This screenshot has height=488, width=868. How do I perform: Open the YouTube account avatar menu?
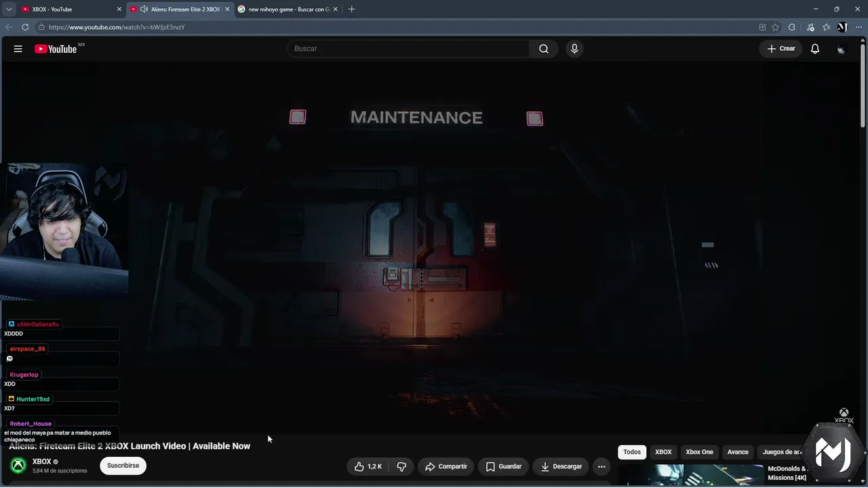(842, 49)
